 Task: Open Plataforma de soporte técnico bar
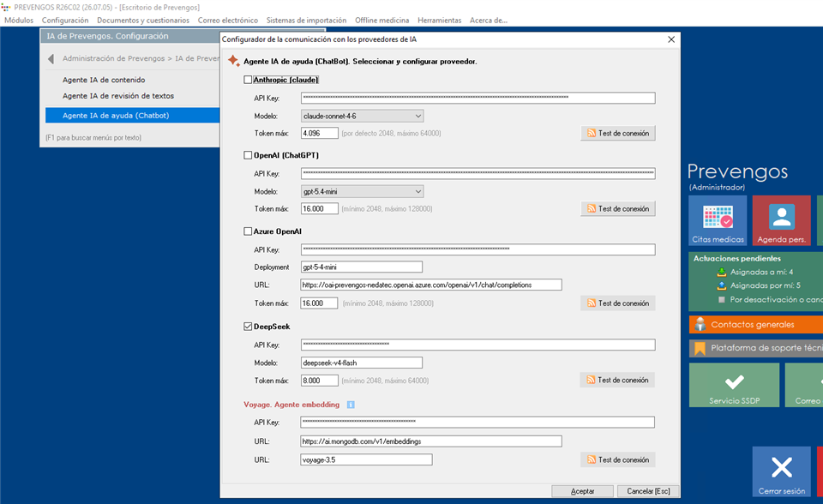756,348
